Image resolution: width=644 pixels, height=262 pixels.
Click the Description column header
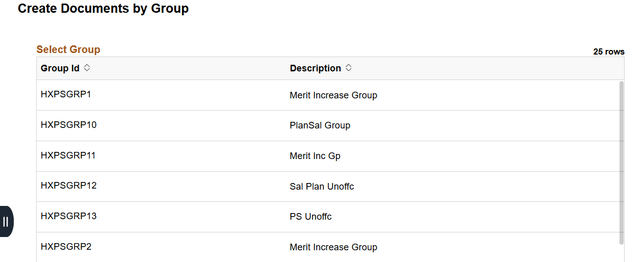(315, 68)
